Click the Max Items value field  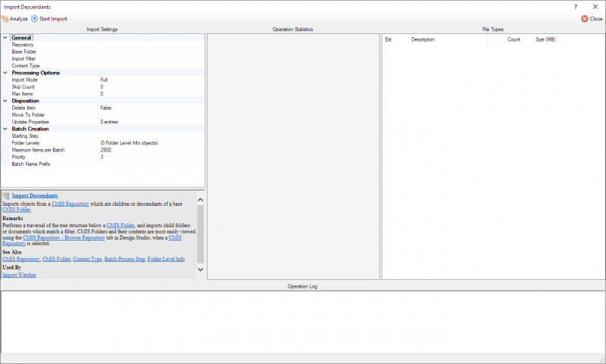(151, 94)
